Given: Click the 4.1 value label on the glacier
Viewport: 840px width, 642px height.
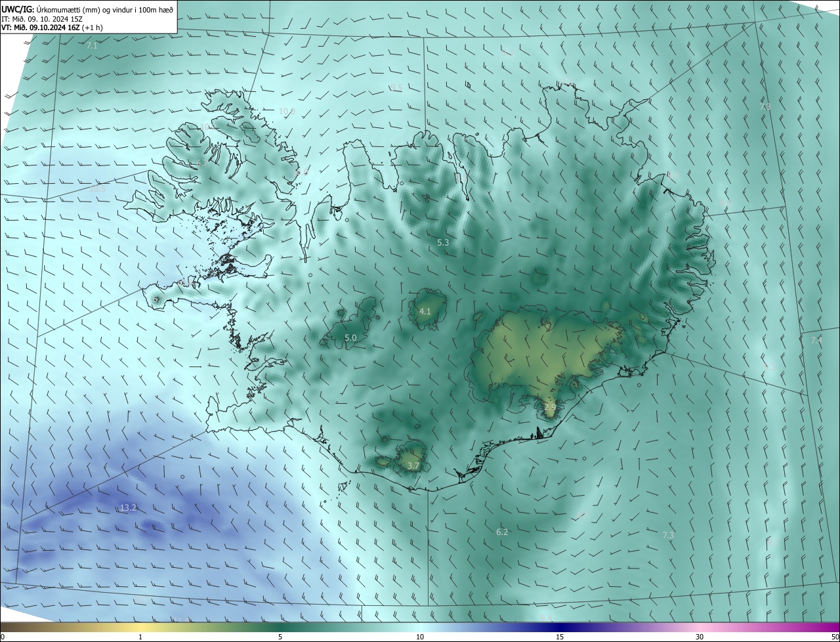Looking at the screenshot, I should point(425,311).
